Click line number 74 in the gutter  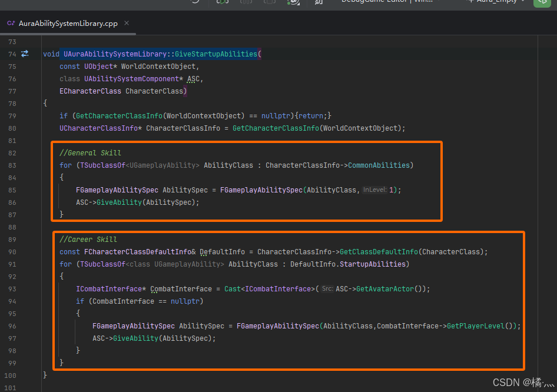pyautogui.click(x=12, y=54)
